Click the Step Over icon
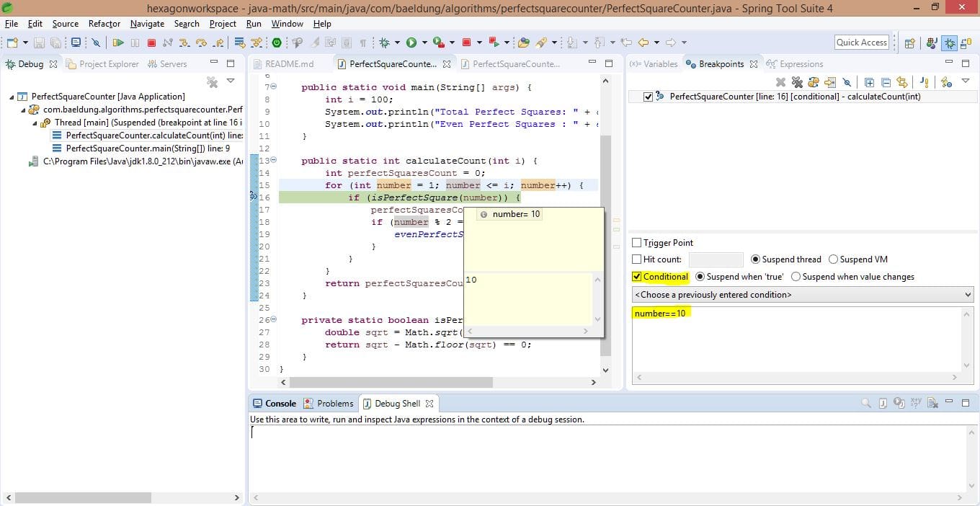Screen dimensions: 980x506 pos(201,43)
